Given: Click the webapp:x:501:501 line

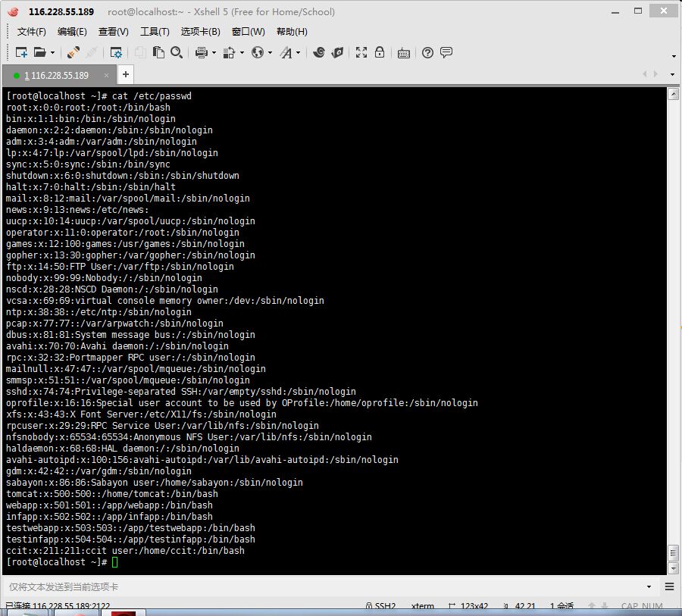Looking at the screenshot, I should pyautogui.click(x=109, y=505).
